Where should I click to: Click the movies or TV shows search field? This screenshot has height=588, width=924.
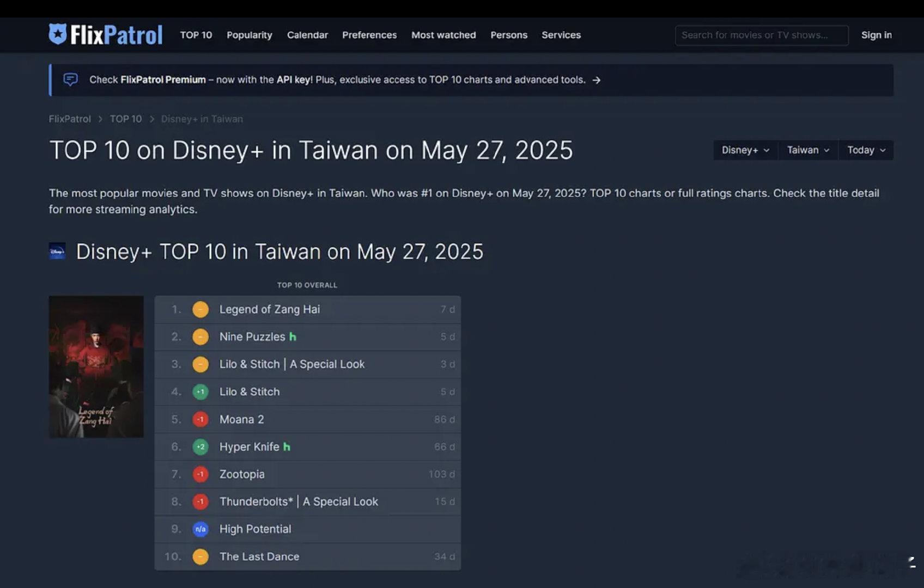click(x=762, y=35)
